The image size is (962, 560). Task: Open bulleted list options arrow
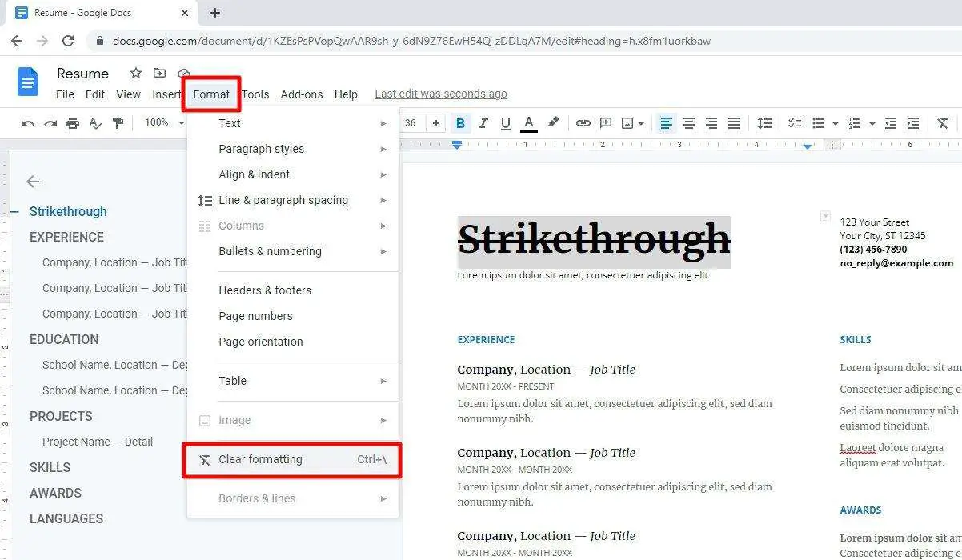[x=835, y=124]
